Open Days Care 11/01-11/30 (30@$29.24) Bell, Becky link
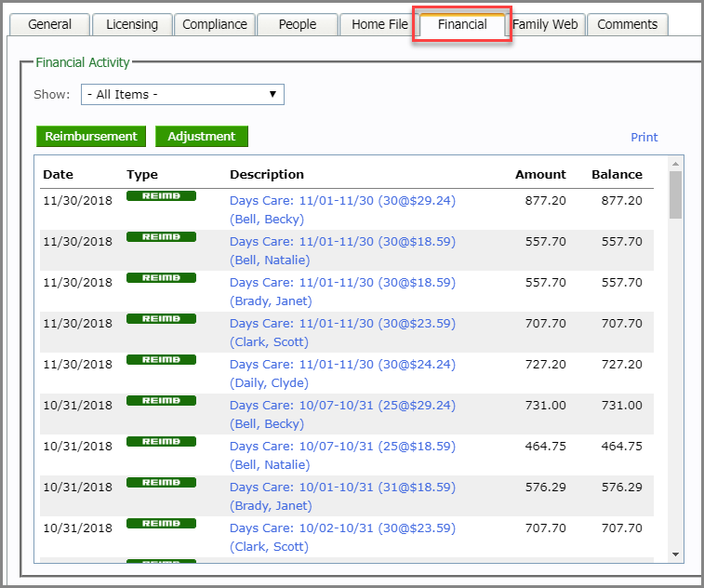This screenshot has width=704, height=588. click(342, 209)
